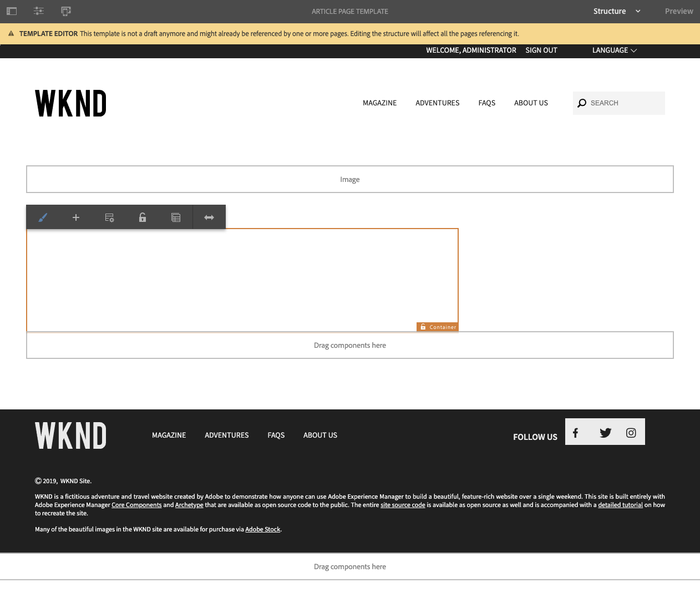Viewport: 700px width, 603px height.
Task: Expand the LANGUAGE dropdown
Action: click(614, 50)
